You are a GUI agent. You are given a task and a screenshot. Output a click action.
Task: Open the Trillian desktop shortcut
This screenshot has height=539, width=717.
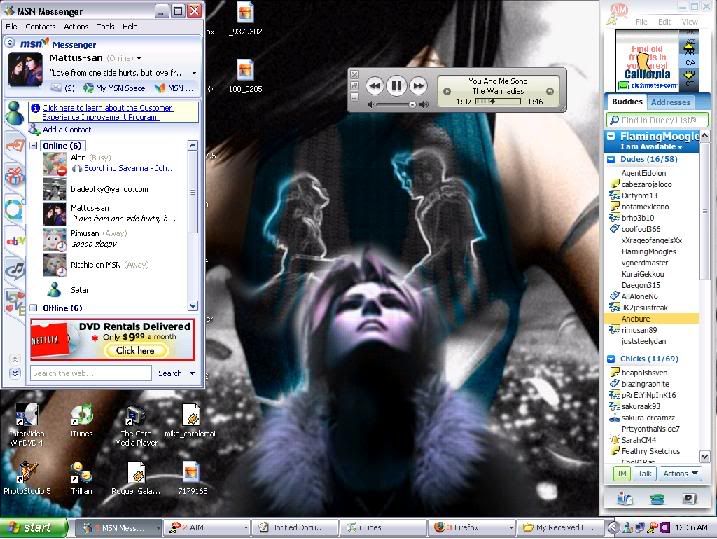coord(81,478)
